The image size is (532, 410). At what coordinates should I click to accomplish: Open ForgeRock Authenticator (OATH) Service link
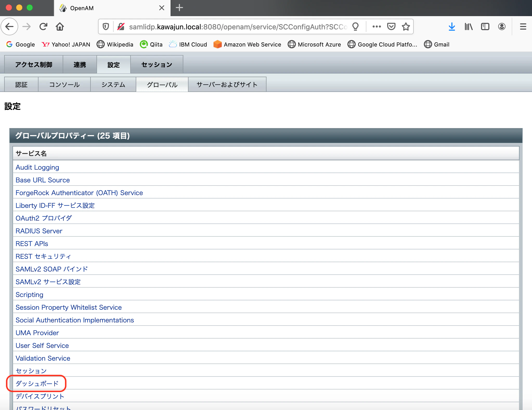tap(79, 193)
